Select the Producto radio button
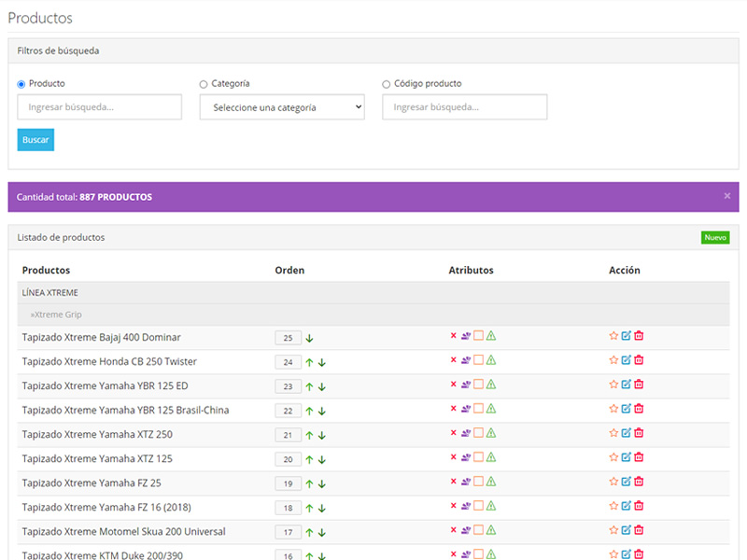Screen dimensions: 747x560 coord(21,84)
